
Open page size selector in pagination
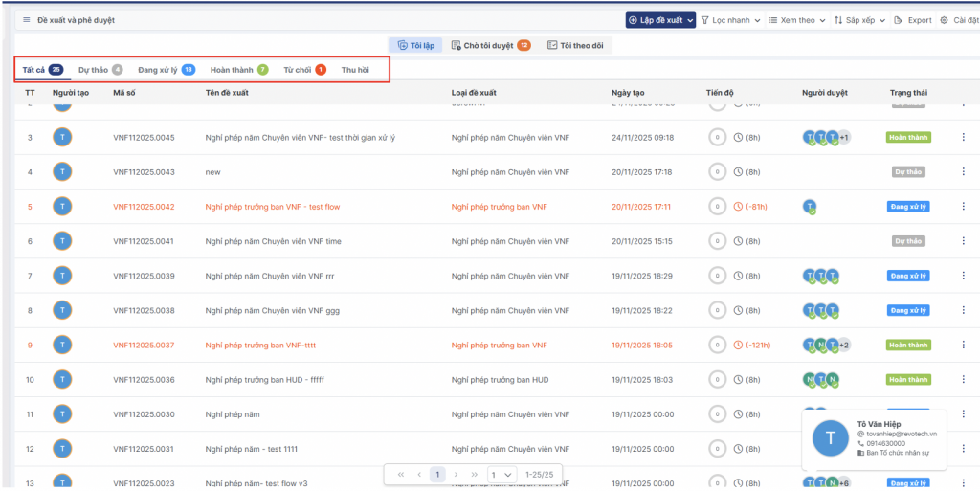coord(502,474)
